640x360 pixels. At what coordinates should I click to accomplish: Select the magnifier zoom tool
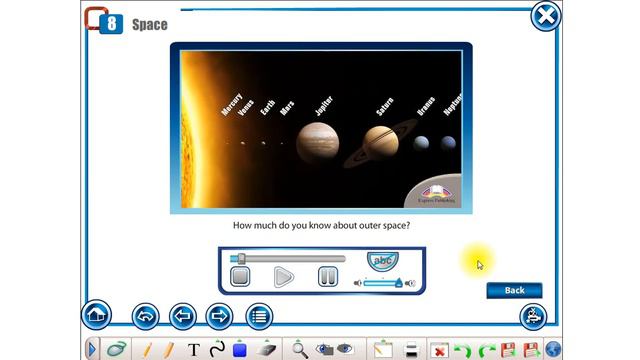click(x=300, y=350)
